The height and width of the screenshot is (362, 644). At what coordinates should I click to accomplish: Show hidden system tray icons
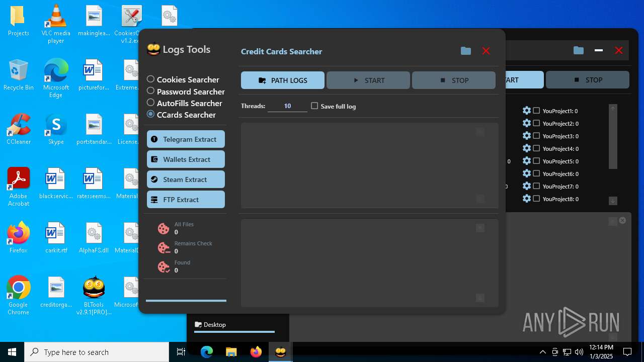coord(543,352)
